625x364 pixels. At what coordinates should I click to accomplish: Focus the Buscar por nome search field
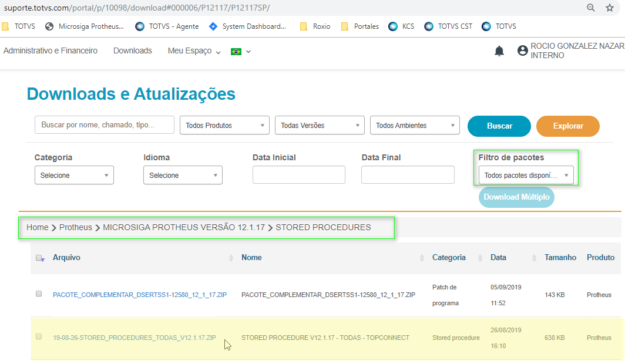105,125
